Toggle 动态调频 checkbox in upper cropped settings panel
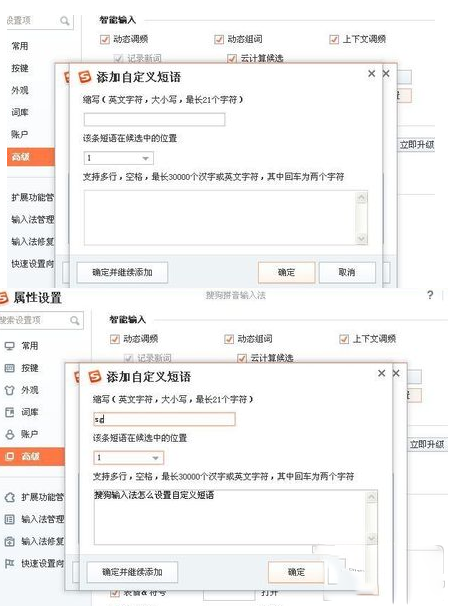 (105, 39)
